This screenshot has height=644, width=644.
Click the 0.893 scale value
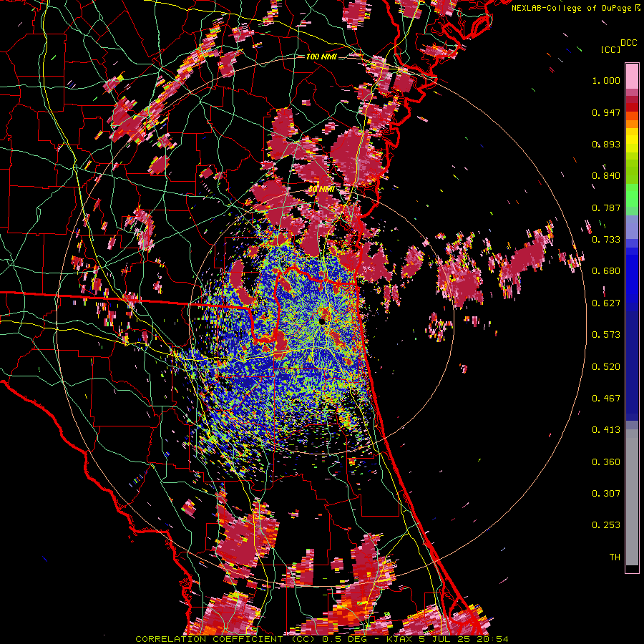pos(606,144)
